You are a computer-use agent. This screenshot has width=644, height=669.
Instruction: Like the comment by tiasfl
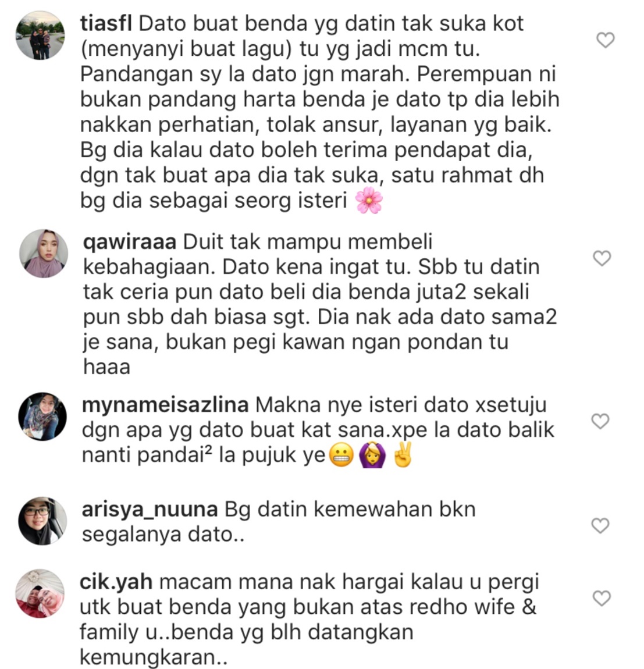click(x=605, y=40)
